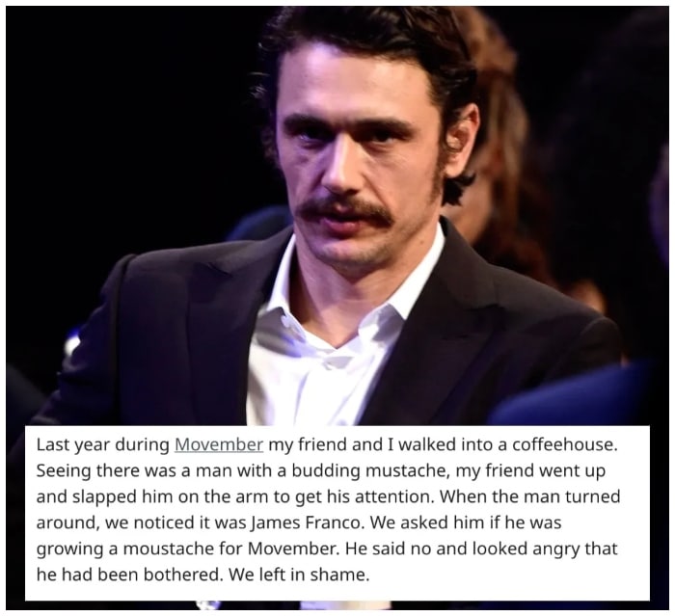Open the underlined Movember link
This screenshot has width=675, height=616.
point(219,444)
